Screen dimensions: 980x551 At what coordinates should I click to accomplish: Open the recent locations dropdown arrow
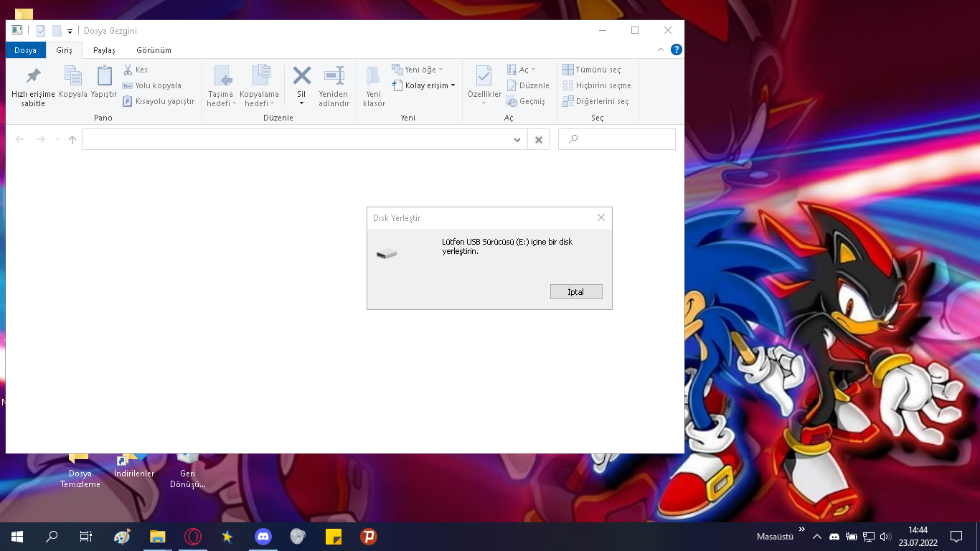click(57, 139)
